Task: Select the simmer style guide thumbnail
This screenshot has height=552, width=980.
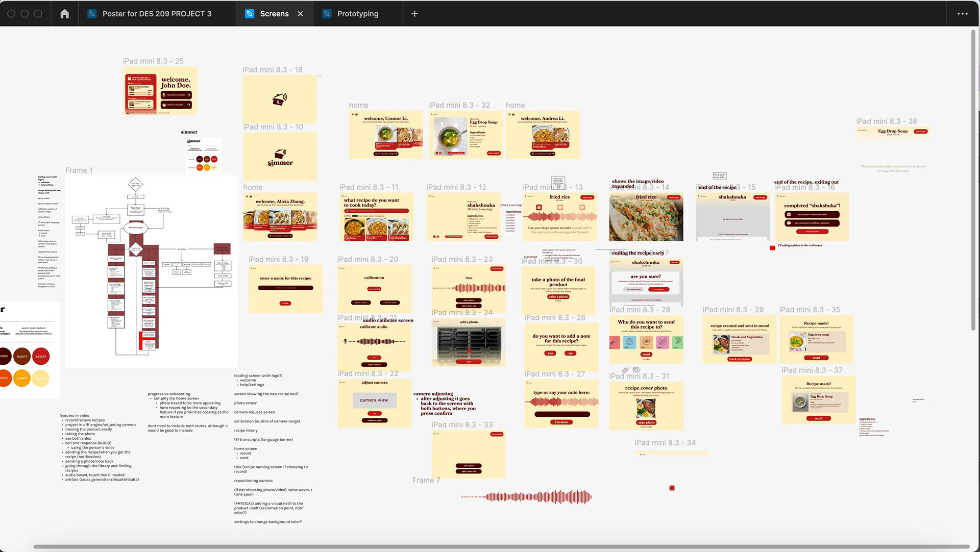Action: pos(204,156)
